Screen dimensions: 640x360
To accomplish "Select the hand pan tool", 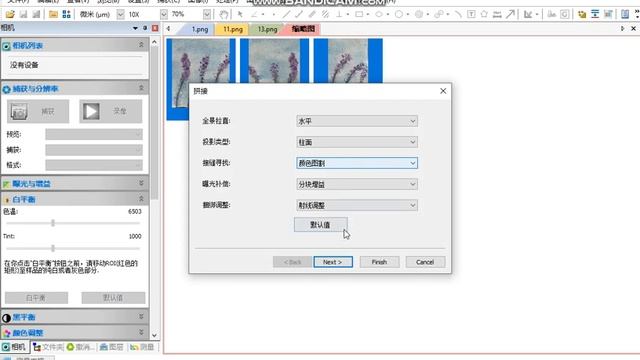I will pyautogui.click(x=224, y=14).
